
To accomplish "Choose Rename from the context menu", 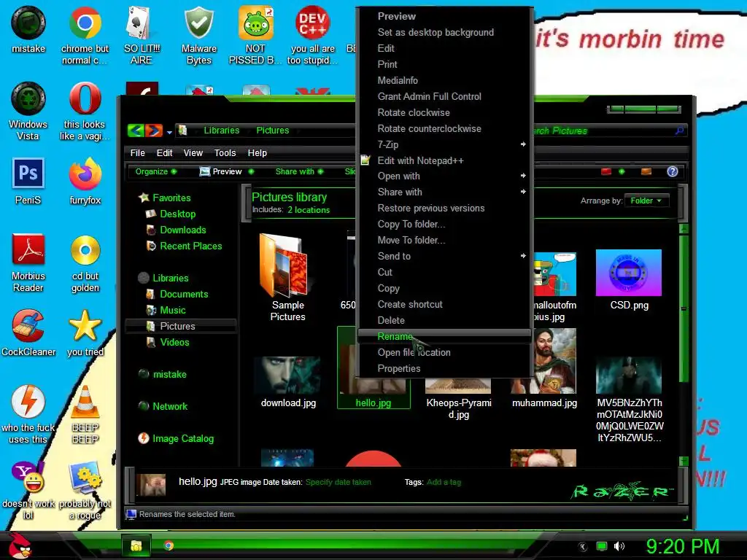I will point(444,336).
